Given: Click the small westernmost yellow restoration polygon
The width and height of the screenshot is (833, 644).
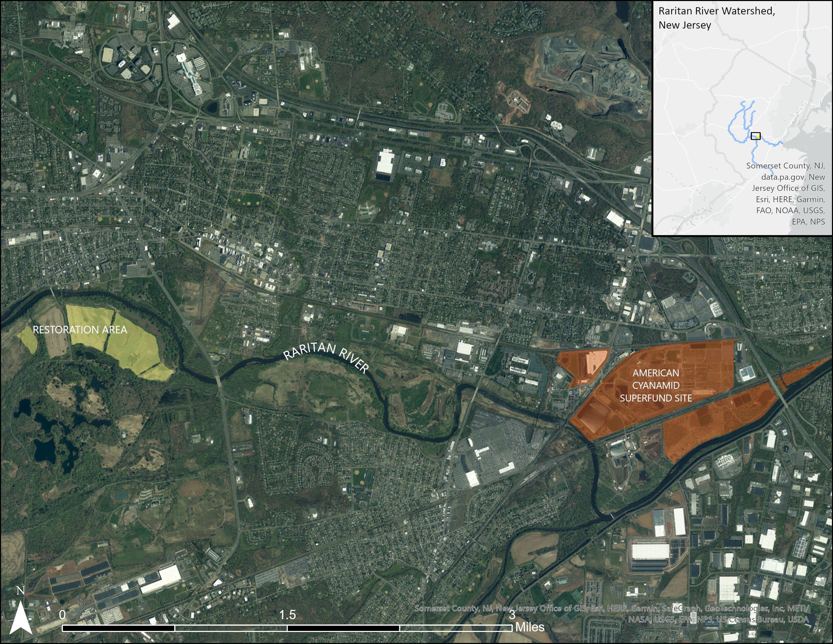Looking at the screenshot, I should (x=28, y=340).
